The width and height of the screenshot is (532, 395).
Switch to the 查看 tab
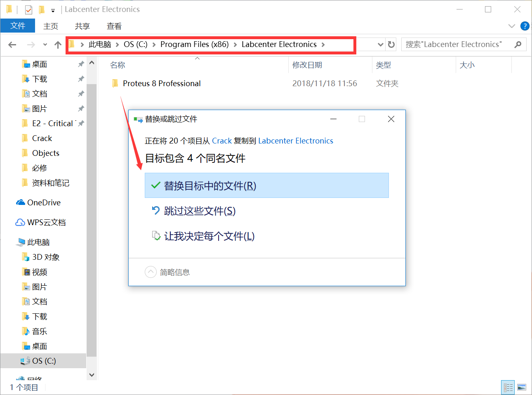point(114,26)
